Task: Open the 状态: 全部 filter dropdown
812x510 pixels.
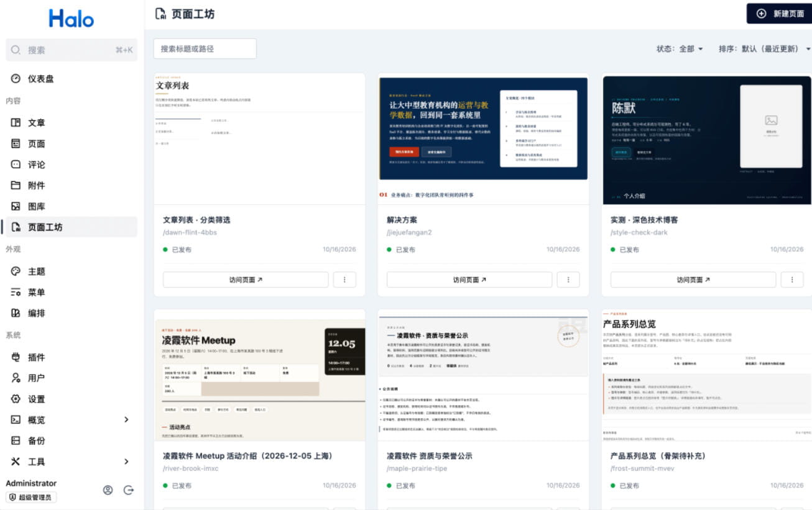Action: pyautogui.click(x=680, y=48)
